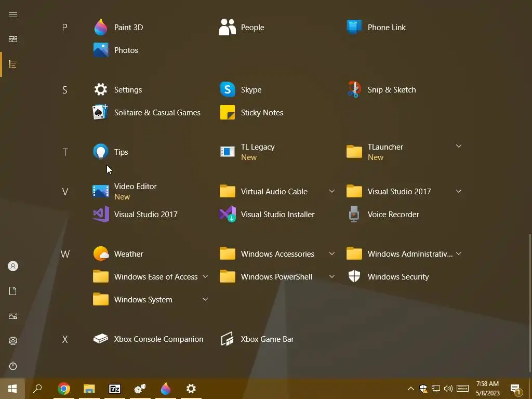Open the Windows System folder entry

[x=151, y=299]
